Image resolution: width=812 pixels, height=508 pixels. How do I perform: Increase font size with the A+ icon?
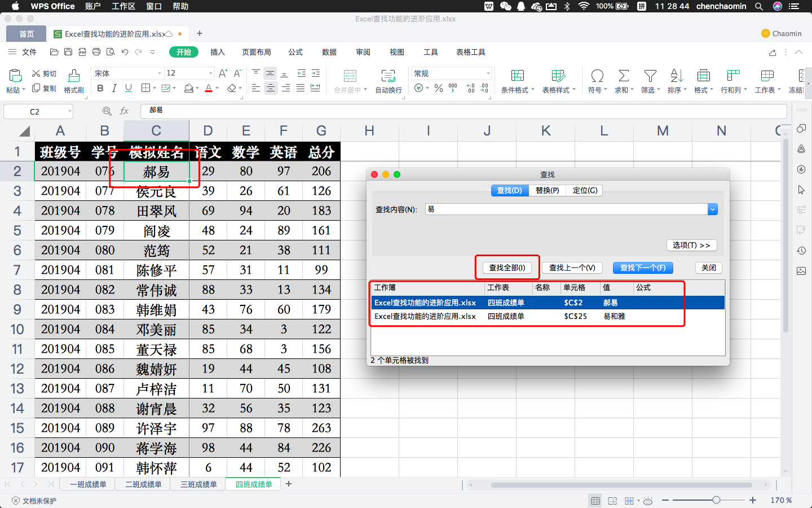pyautogui.click(x=223, y=73)
